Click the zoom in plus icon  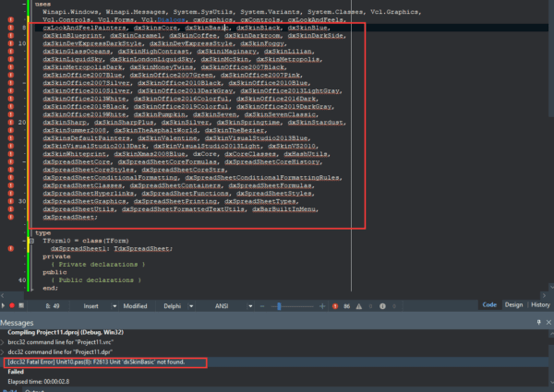point(322,306)
